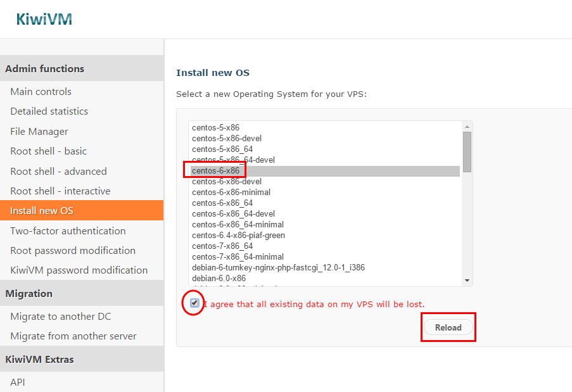Click the Migration section header
Screen dimensions: 572x392
(82, 294)
